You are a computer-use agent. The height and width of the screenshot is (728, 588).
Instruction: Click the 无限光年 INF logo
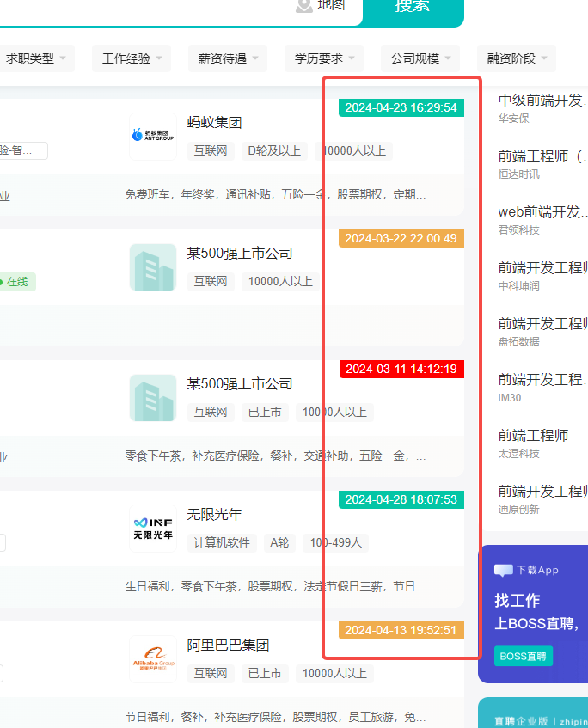153,529
